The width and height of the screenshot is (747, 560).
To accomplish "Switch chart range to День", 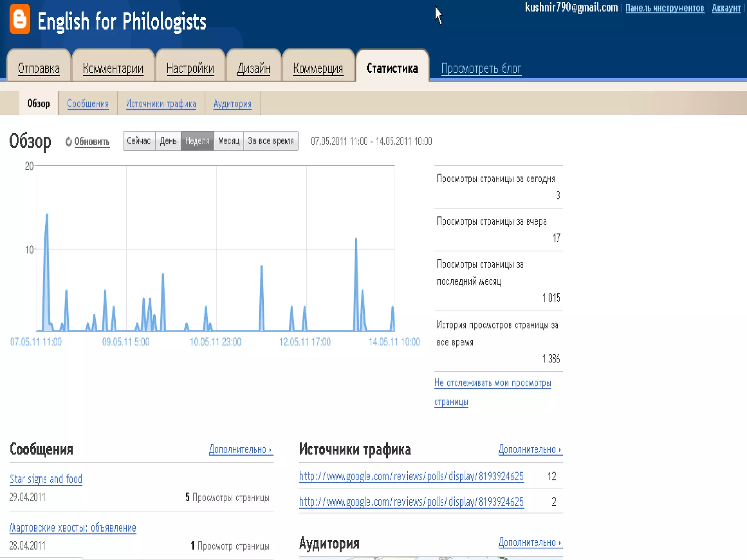I will coord(168,141).
